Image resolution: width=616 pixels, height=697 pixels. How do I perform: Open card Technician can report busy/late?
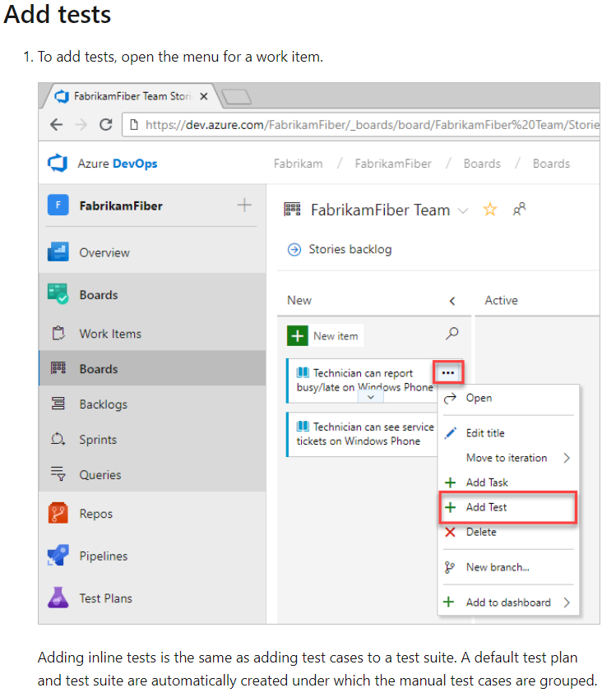[x=364, y=380]
